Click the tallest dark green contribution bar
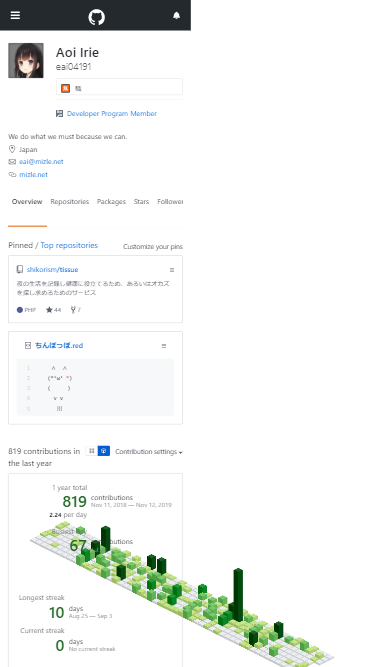This screenshot has height=667, width=375. [238, 595]
